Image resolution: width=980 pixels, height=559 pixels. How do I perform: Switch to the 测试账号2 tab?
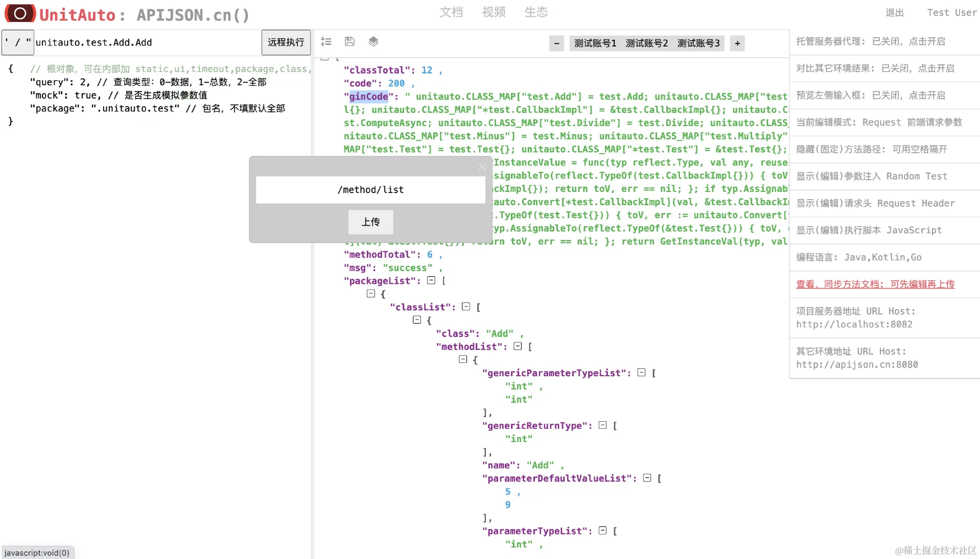(x=646, y=43)
